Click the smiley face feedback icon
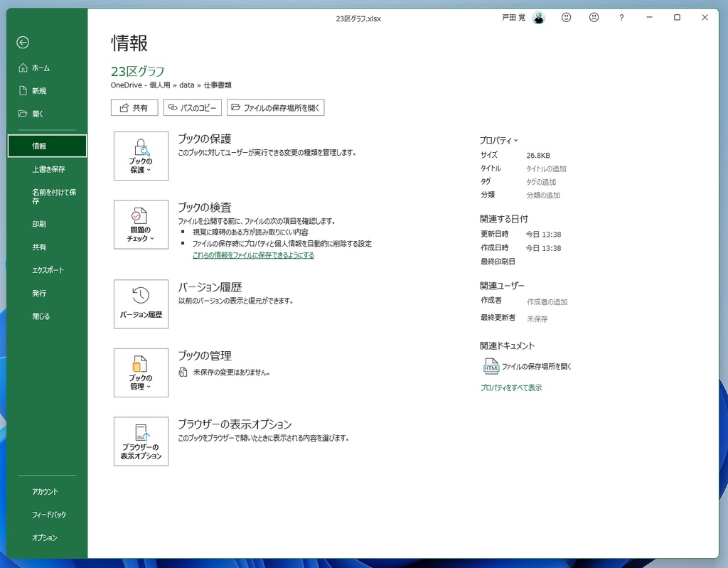Image resolution: width=728 pixels, height=568 pixels. [566, 18]
